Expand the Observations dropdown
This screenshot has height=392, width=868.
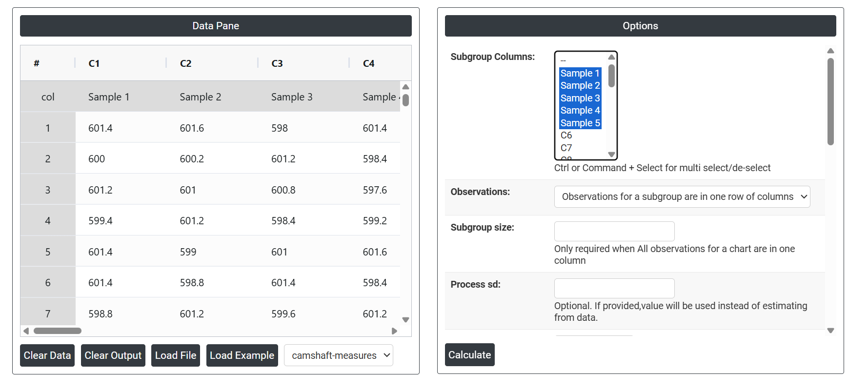pyautogui.click(x=682, y=197)
